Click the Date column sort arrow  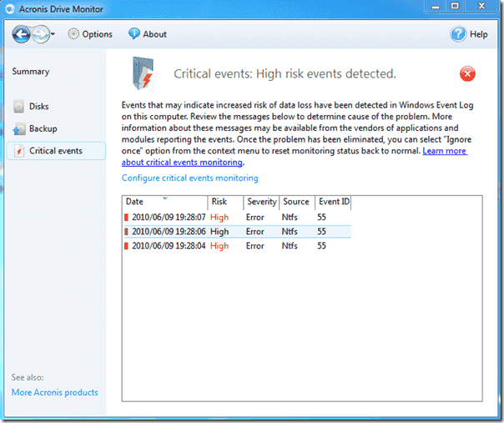pos(165,199)
